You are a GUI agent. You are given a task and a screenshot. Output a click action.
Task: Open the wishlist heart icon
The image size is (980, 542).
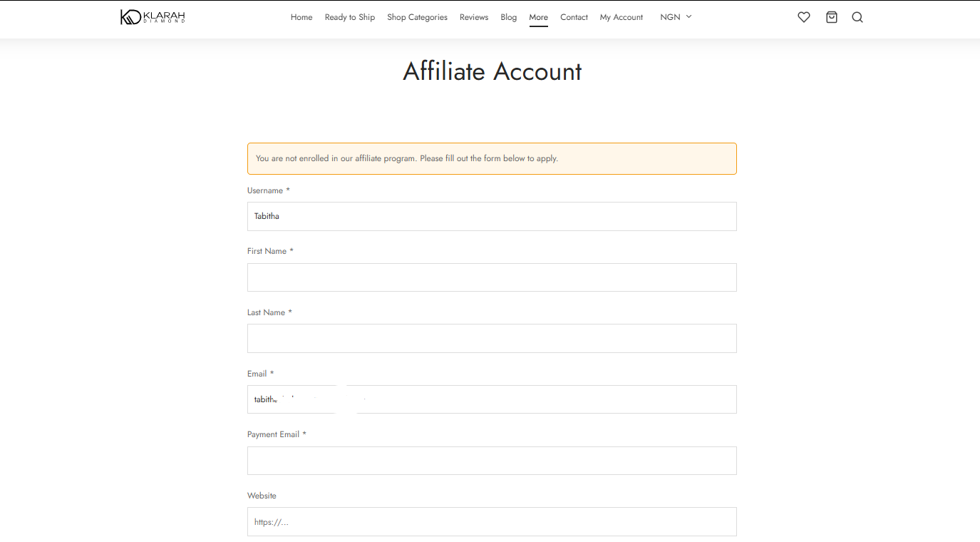tap(804, 17)
